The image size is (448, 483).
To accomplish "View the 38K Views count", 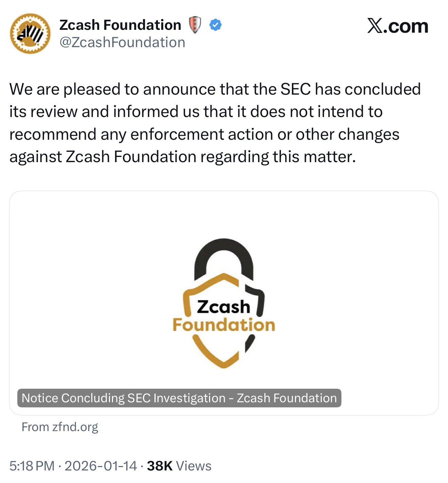I will pos(179,466).
